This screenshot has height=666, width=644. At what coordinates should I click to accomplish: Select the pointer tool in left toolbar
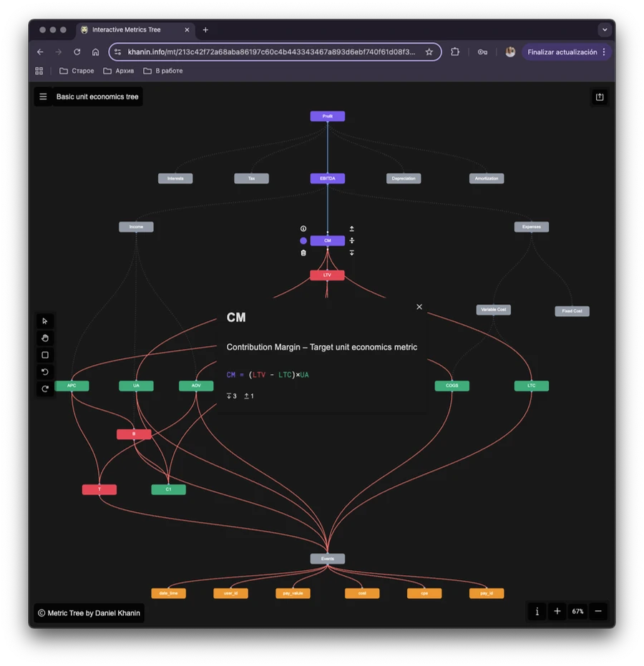point(45,321)
